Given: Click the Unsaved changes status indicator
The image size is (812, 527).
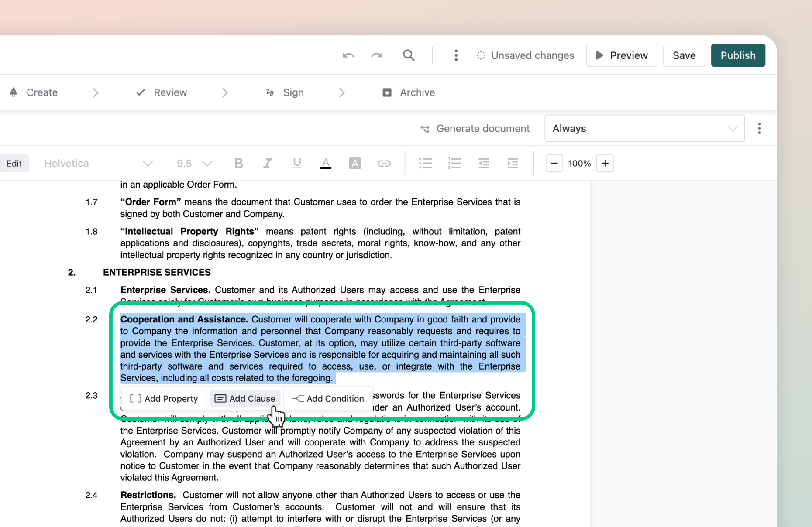Looking at the screenshot, I should point(525,55).
